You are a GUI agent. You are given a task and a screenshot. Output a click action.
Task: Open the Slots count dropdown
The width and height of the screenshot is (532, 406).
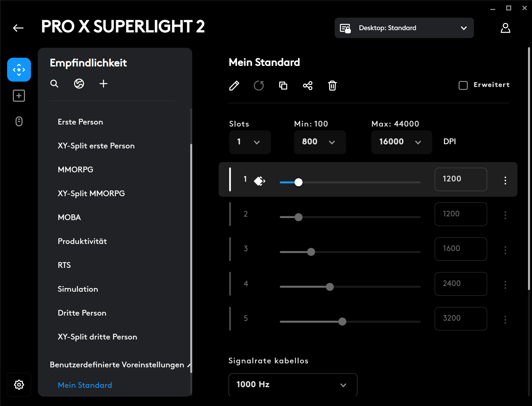click(x=250, y=142)
